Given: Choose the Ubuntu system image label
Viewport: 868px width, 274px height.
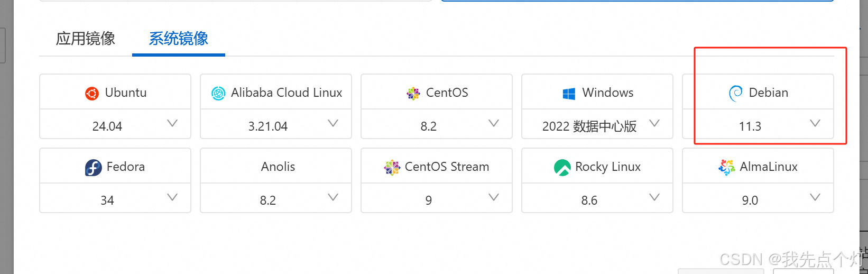Looking at the screenshot, I should point(126,93).
